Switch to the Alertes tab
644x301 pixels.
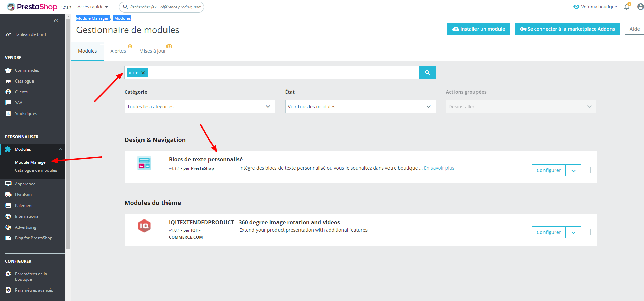pyautogui.click(x=118, y=51)
